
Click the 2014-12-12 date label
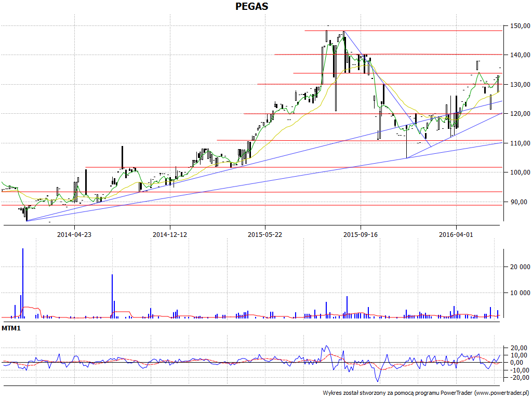pos(170,234)
